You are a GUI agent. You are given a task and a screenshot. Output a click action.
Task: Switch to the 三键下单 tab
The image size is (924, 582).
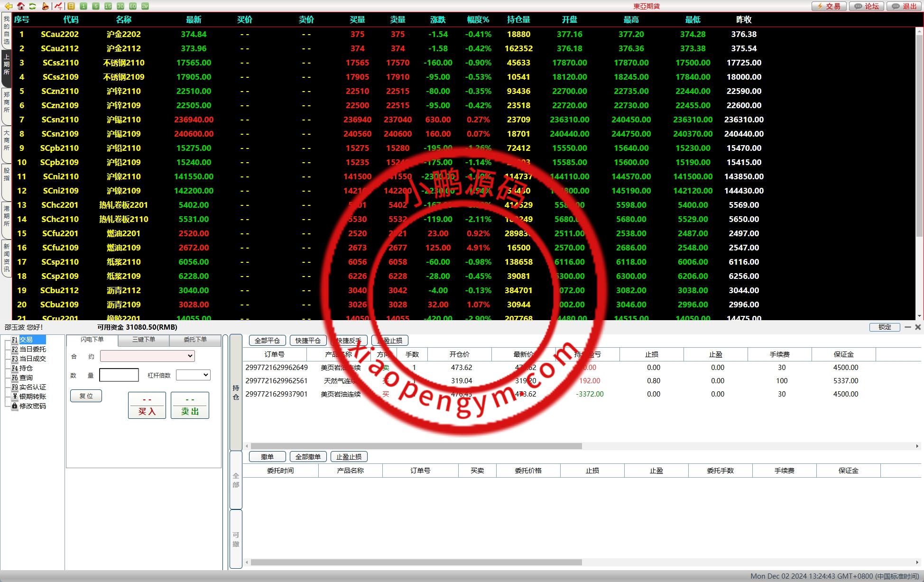(x=144, y=340)
